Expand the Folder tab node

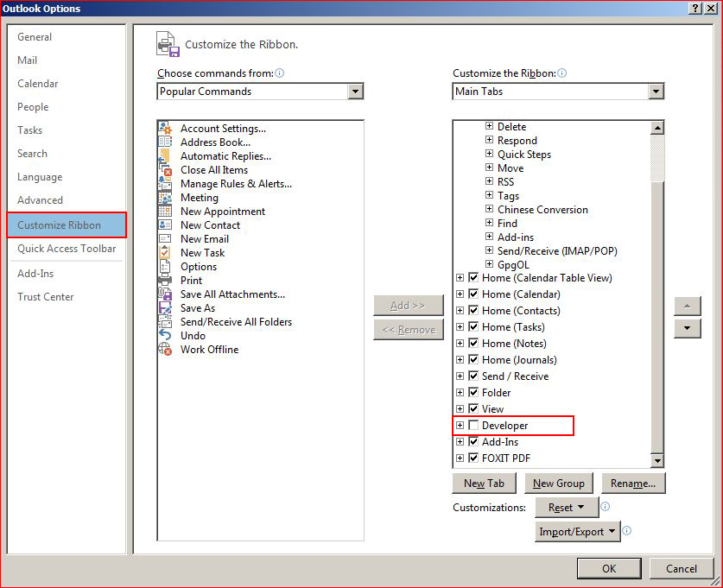click(460, 392)
